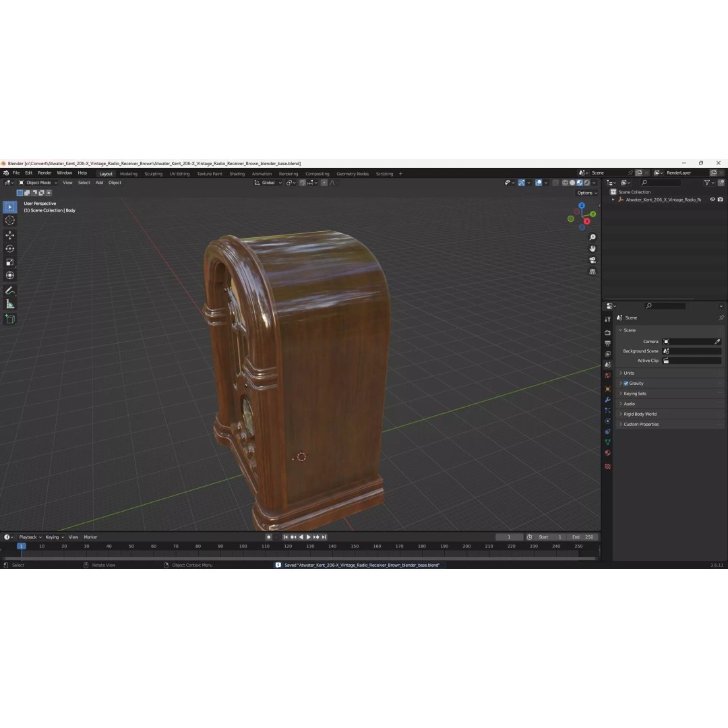Screen dimensions: 728x728
Task: Switch to the UV Editing workspace tab
Action: click(179, 174)
